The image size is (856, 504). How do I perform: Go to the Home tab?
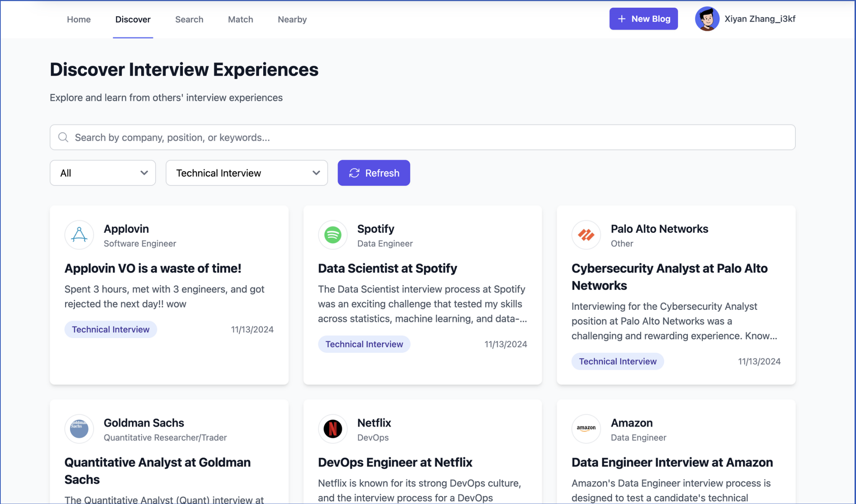click(79, 19)
